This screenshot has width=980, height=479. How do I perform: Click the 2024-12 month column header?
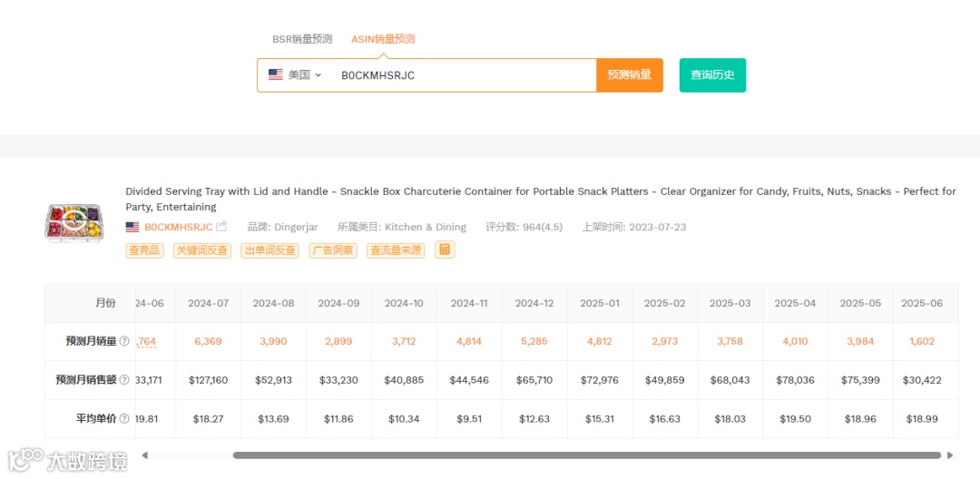[535, 303]
